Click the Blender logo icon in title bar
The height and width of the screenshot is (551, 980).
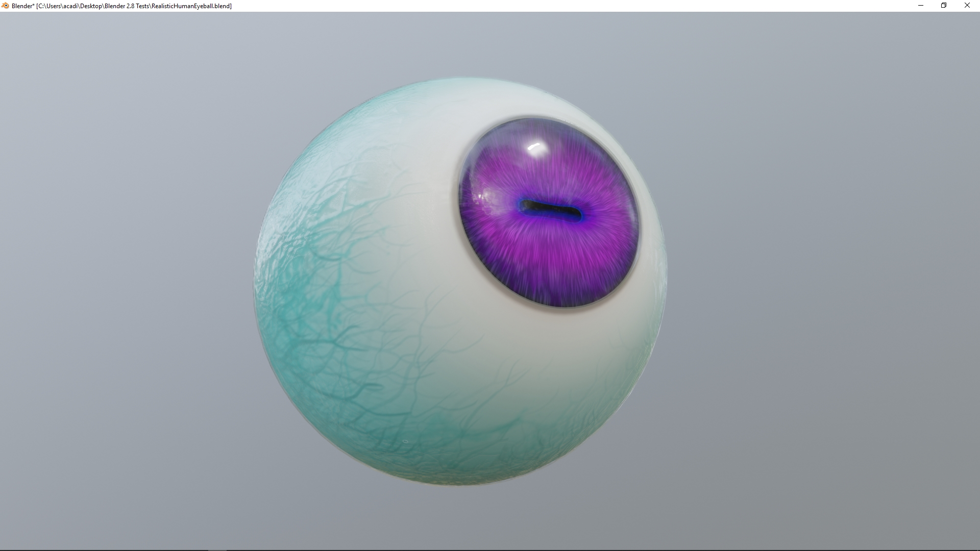(x=6, y=6)
